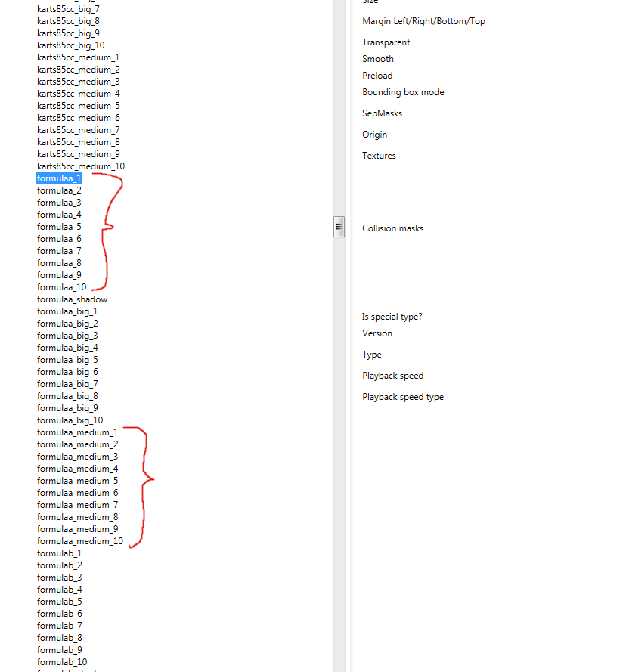
Task: Select karts85cc_medium_9 entry
Action: (79, 154)
